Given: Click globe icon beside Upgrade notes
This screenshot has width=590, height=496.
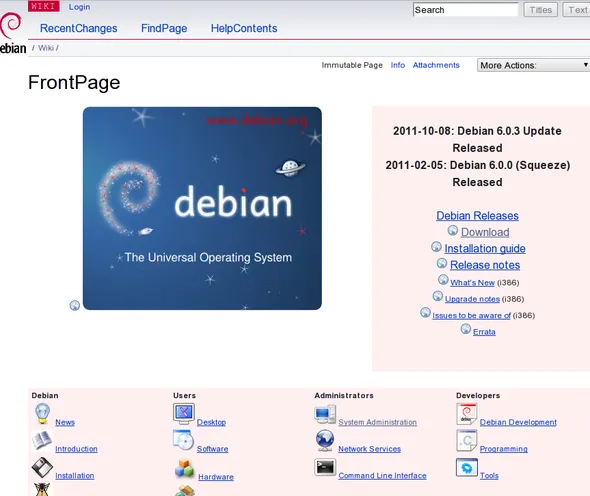Looking at the screenshot, I should [438, 296].
